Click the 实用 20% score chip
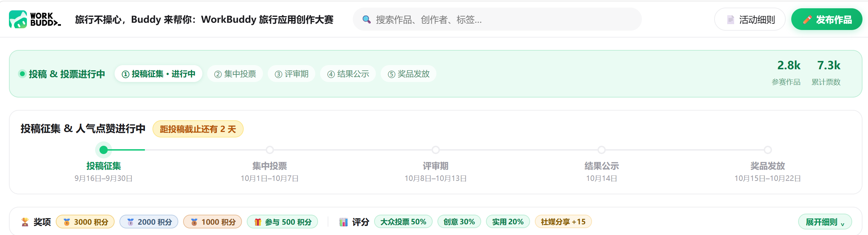The image size is (868, 235). click(x=508, y=222)
